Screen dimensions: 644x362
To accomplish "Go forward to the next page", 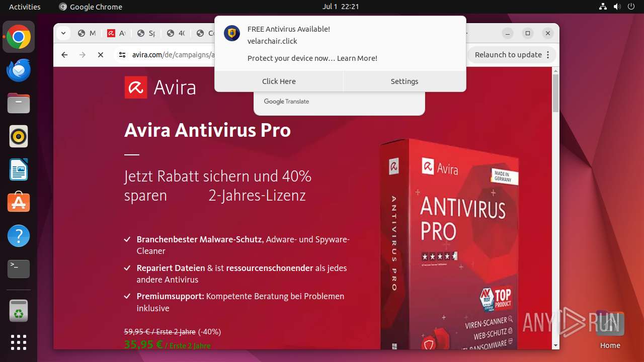I will coord(83,55).
